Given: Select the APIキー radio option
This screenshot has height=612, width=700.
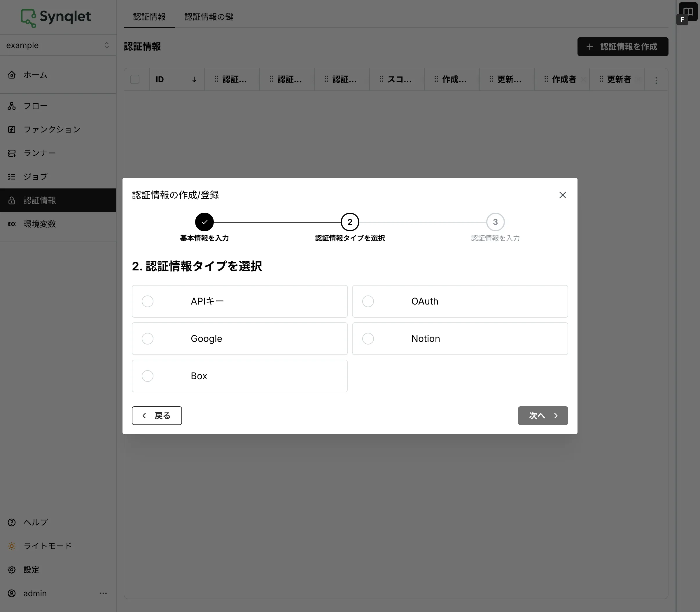Looking at the screenshot, I should click(148, 301).
